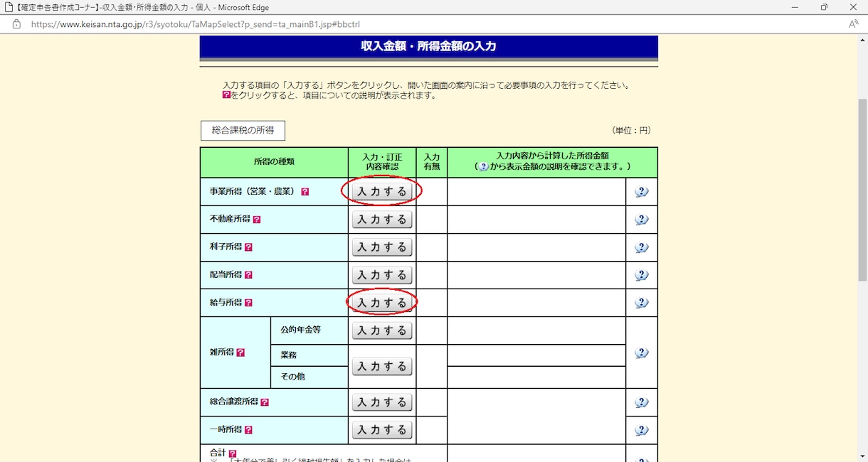Screen dimensions: 868x462
Task: Click 入力する for 利子所得
Action: click(x=382, y=247)
